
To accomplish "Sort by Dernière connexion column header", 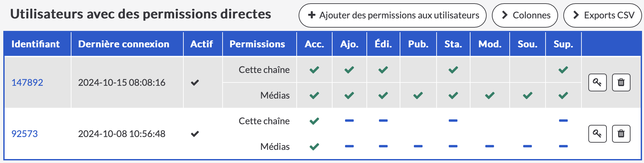I will pos(123,44).
